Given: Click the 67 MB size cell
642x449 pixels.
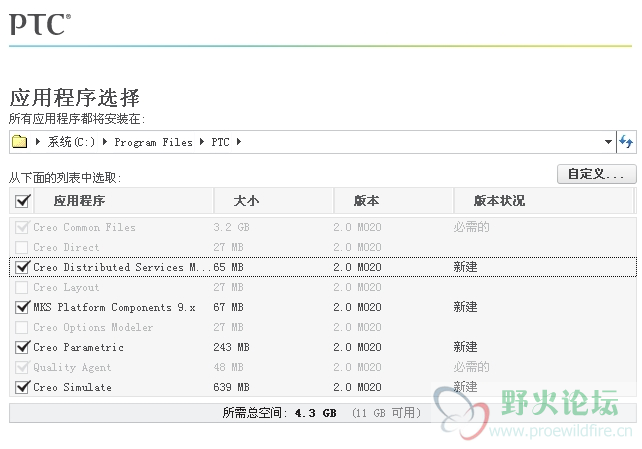Looking at the screenshot, I should point(228,307).
